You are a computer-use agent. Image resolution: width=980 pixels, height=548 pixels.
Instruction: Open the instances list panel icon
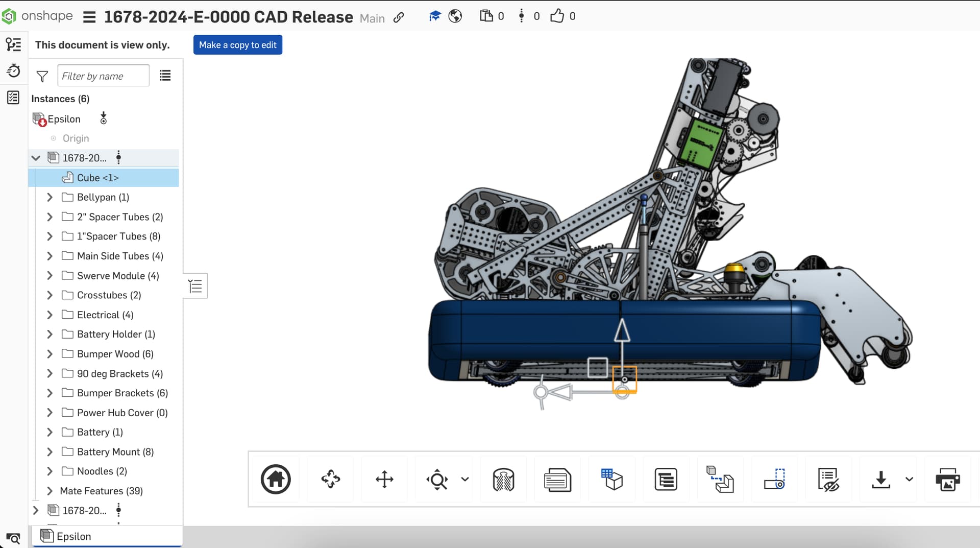[13, 44]
